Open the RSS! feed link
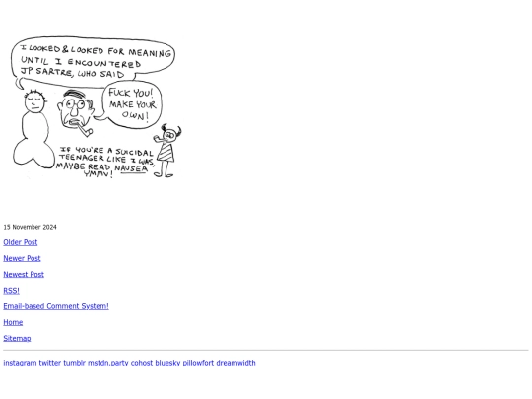Viewport: 532px width, 399px height. [x=11, y=291]
